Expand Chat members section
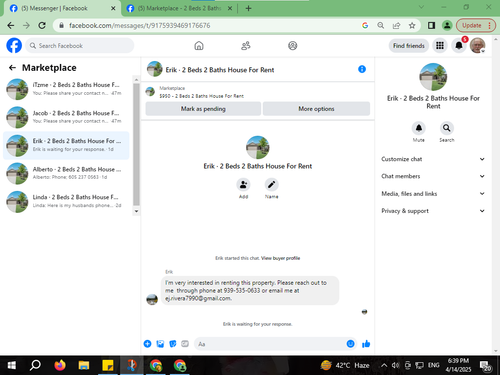This screenshot has width=500, height=375. (x=433, y=176)
